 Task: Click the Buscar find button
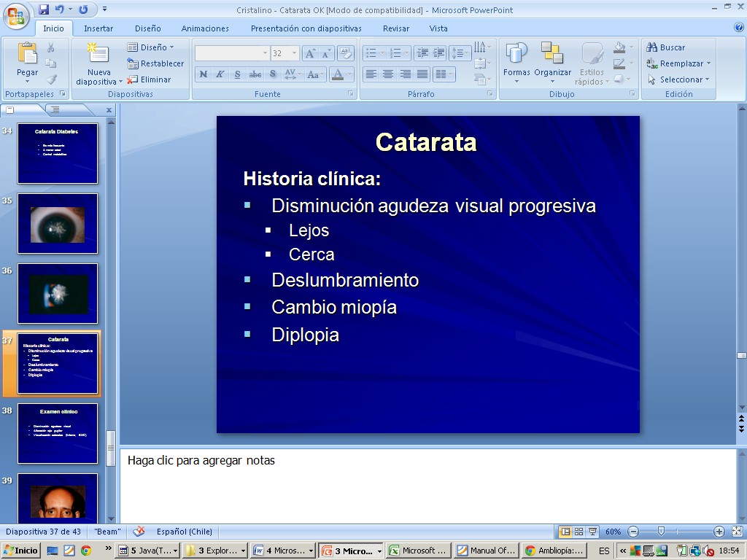coord(666,47)
